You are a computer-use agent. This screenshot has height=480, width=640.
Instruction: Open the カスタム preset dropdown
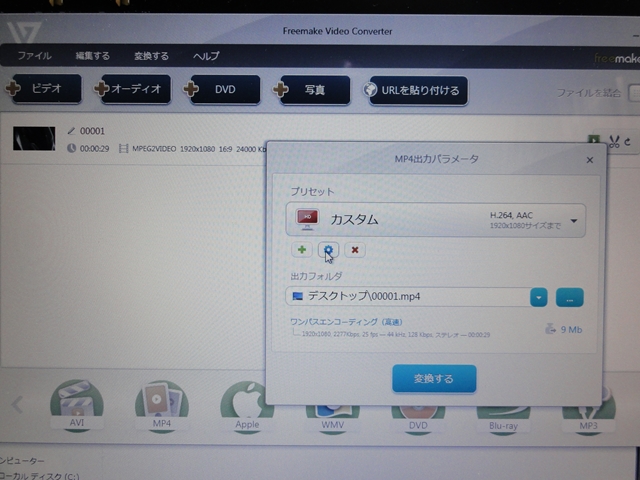[x=436, y=220]
